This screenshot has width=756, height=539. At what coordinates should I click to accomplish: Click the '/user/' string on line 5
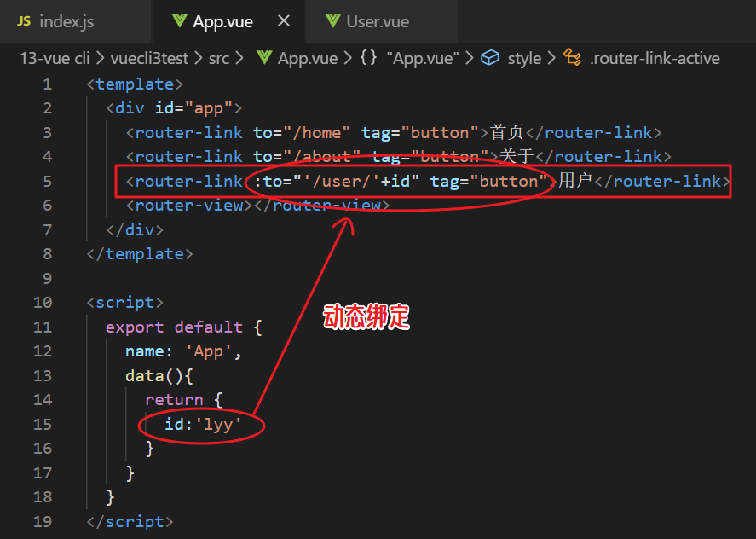tap(342, 182)
